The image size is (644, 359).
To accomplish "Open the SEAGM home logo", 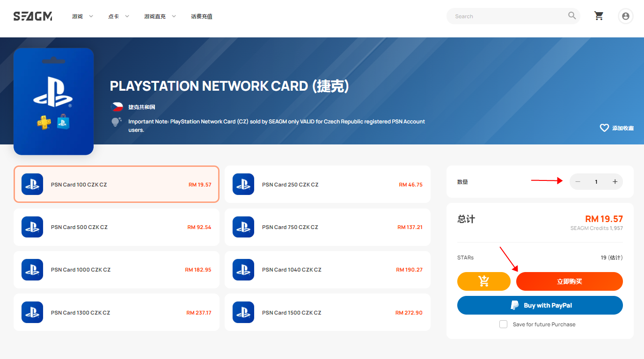I will click(x=33, y=16).
